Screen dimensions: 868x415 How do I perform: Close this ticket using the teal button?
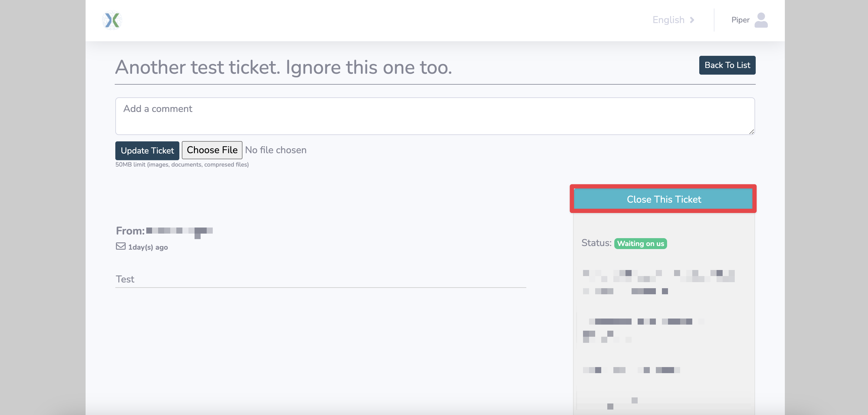663,199
